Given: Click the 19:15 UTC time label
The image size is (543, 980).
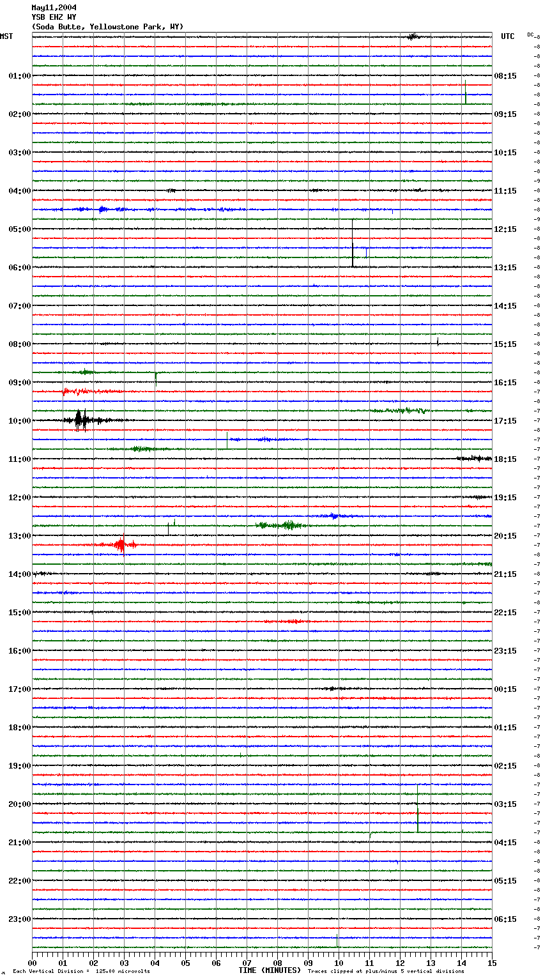Looking at the screenshot, I should (505, 498).
